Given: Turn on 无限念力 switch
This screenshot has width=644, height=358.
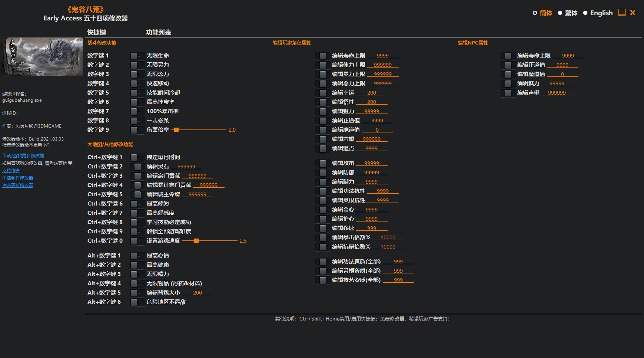Looking at the screenshot, I should point(137,74).
